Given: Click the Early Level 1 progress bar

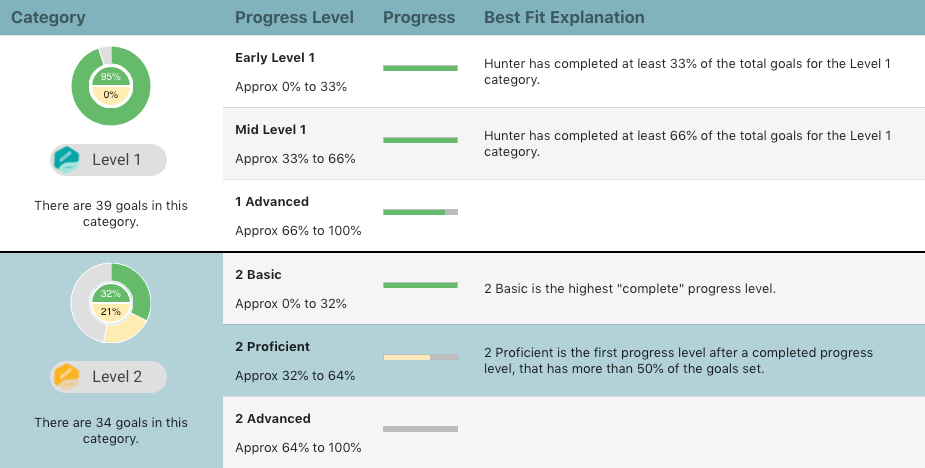Looking at the screenshot, I should (420, 68).
